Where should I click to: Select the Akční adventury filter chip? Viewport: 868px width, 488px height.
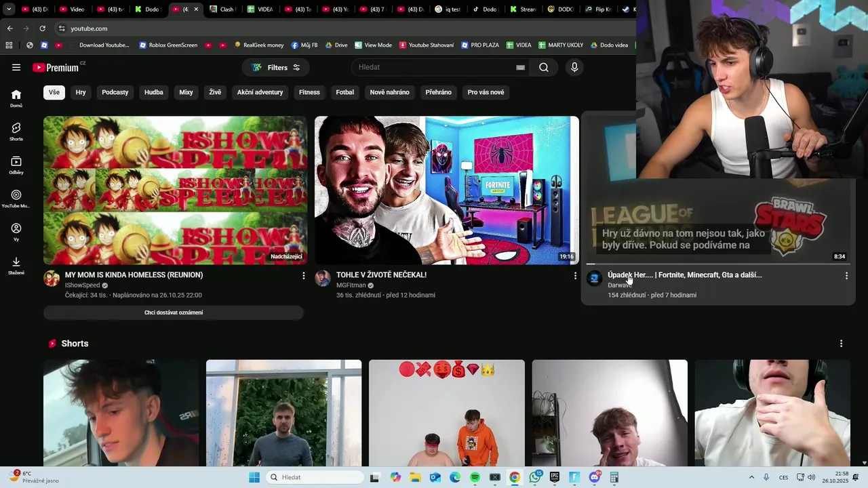(260, 92)
